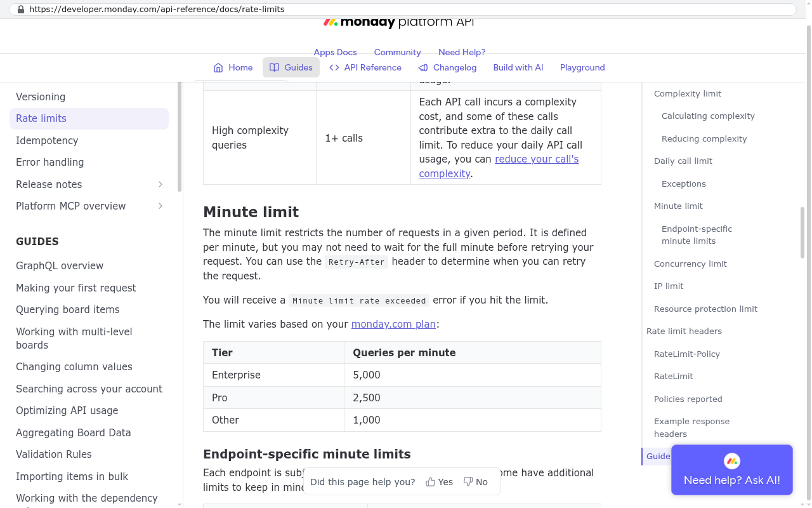Click the Changelog megaphone icon
This screenshot has width=812, height=508.
423,68
